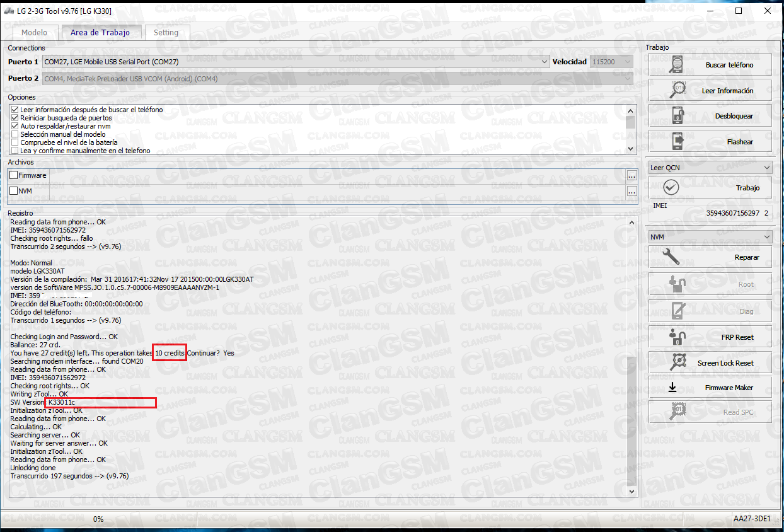Check 'Compruebe el nivel de la batería'

pyautogui.click(x=14, y=142)
